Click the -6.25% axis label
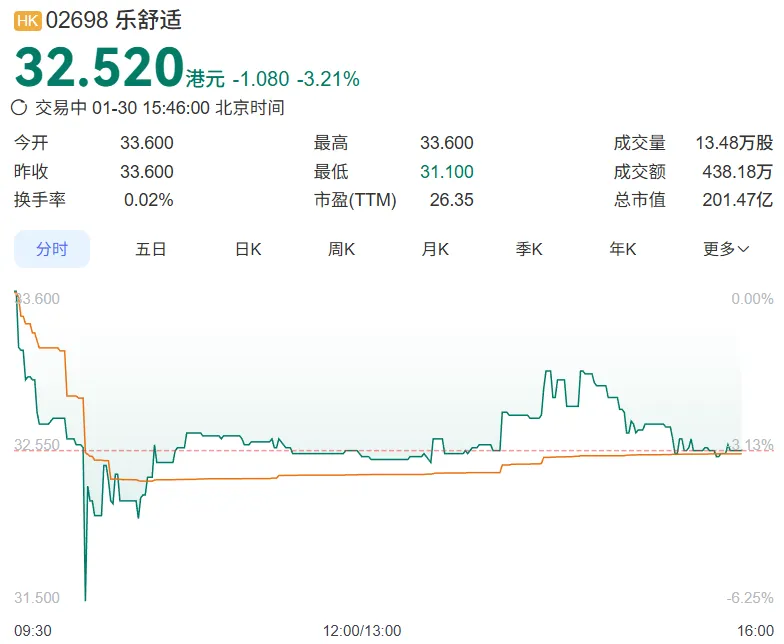The width and height of the screenshot is (784, 644). (x=750, y=598)
